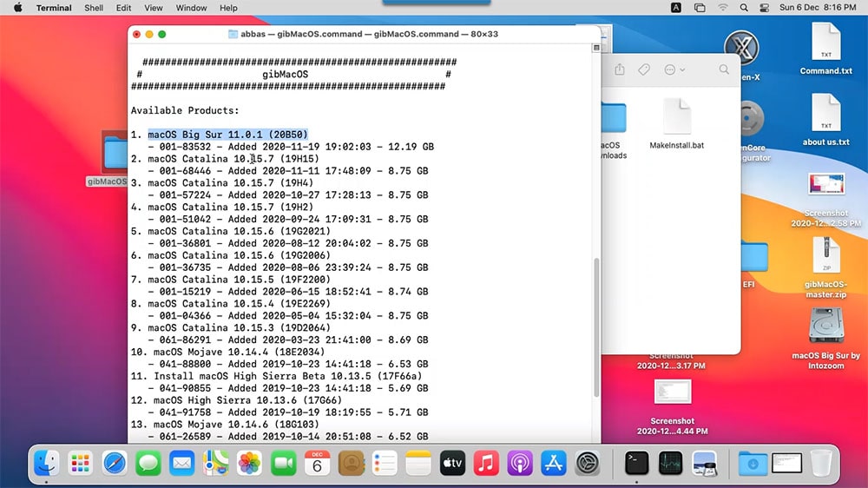Open the Trash in the Dock

[x=821, y=463]
